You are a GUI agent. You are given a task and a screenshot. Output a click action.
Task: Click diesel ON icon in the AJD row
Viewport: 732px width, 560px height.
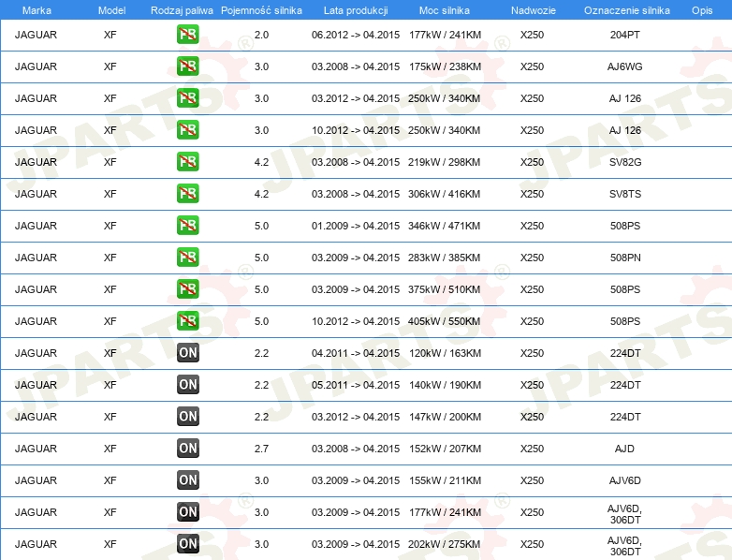coord(187,448)
